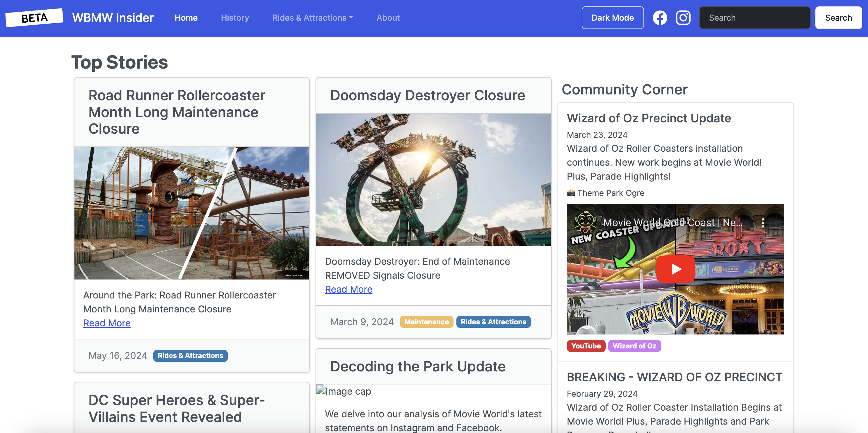
Task: Open the History page
Action: (x=235, y=18)
